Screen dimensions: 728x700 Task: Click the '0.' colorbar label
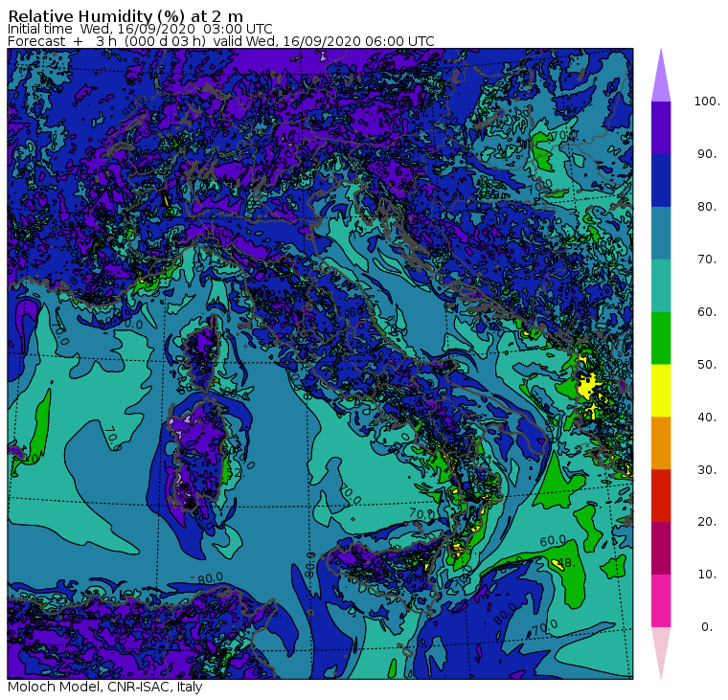(x=707, y=627)
